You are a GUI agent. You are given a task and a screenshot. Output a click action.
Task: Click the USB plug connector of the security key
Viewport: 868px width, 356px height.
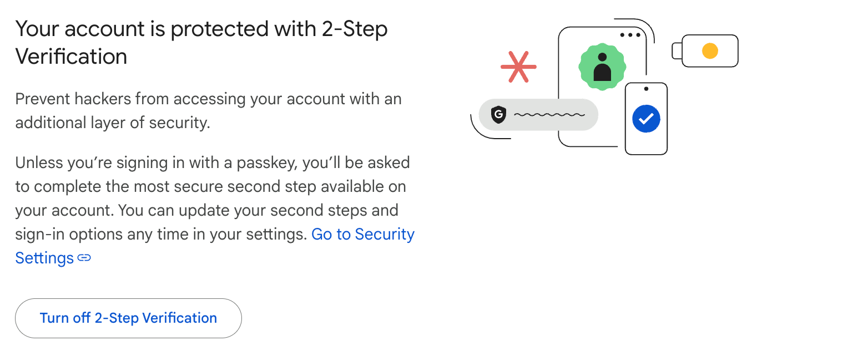[677, 50]
